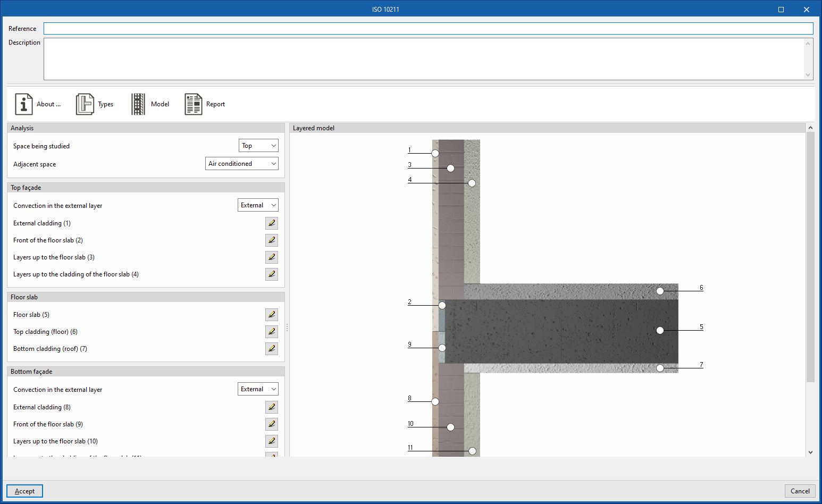Viewport: 822px width, 504px height.
Task: Close the ISO 10211 window
Action: [x=806, y=10]
